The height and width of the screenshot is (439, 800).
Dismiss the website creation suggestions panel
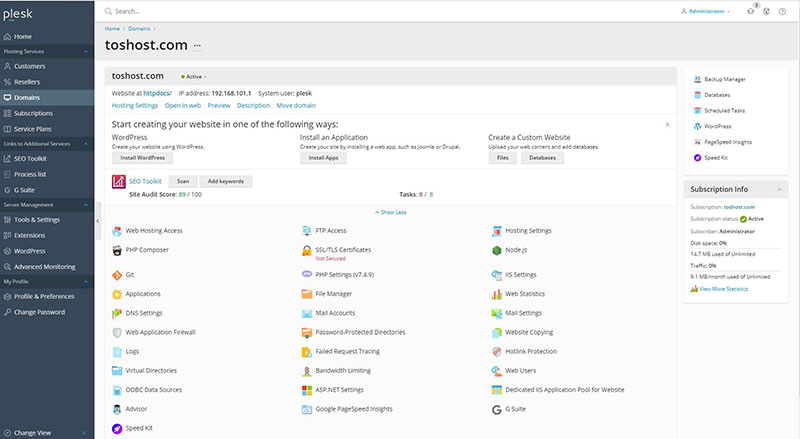click(667, 125)
